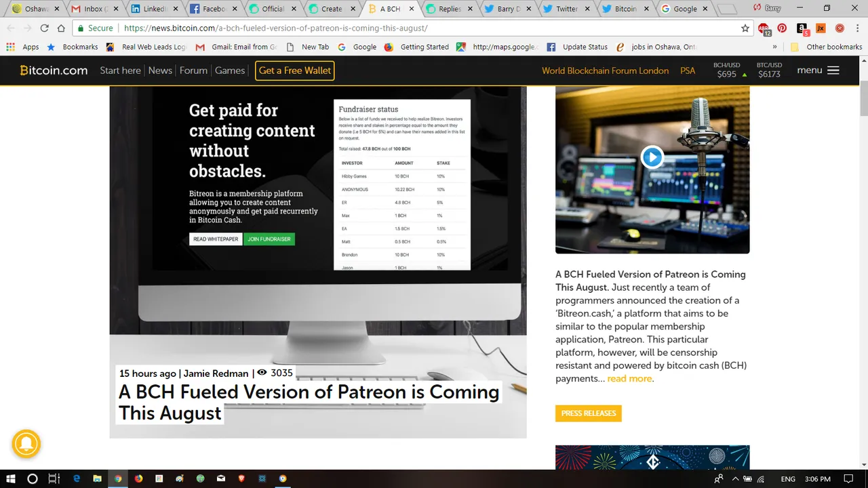Screen dimensions: 868x488
Task: Click the sidebar read more link
Action: click(629, 379)
